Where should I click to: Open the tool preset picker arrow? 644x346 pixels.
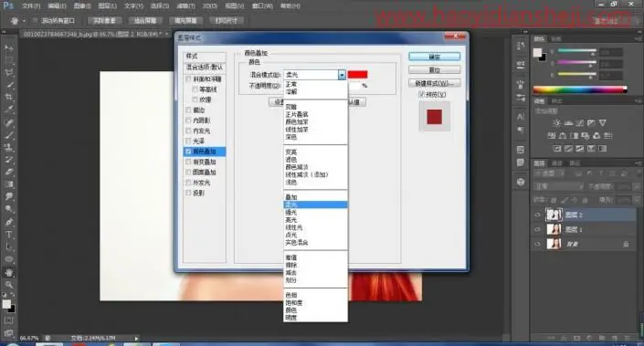[x=24, y=20]
